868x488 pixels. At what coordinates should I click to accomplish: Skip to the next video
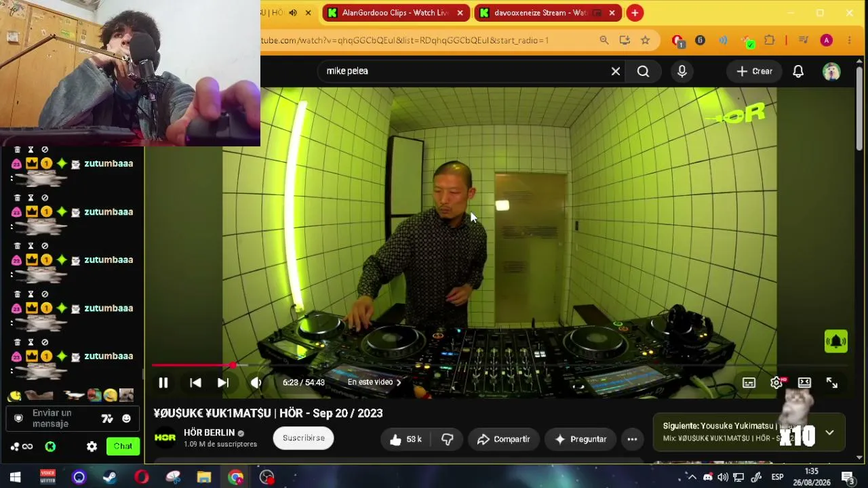[x=223, y=383]
